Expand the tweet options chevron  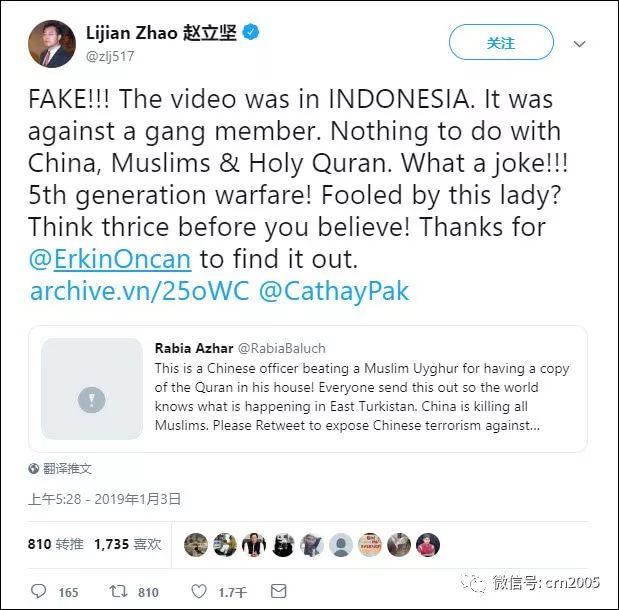click(x=579, y=43)
